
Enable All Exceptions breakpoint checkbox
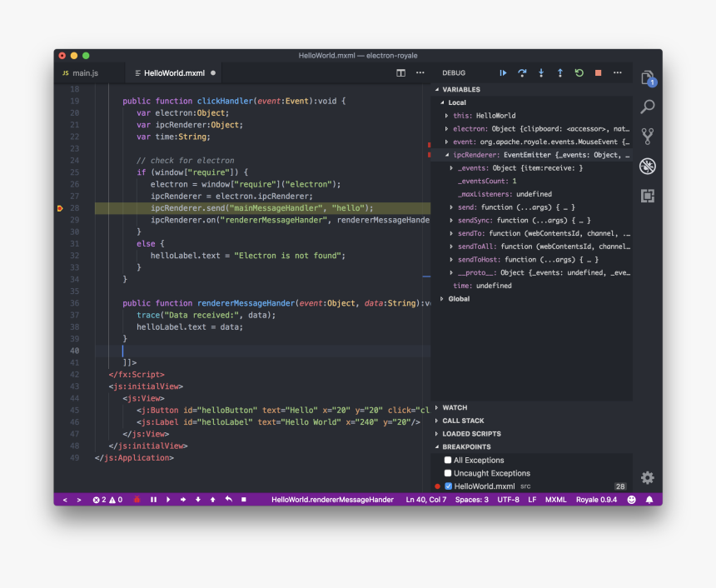[448, 460]
